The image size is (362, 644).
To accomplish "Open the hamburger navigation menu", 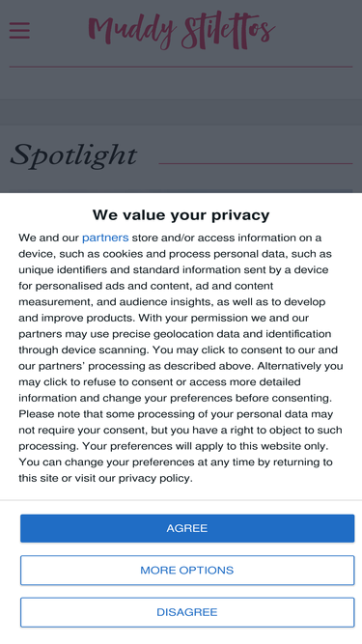I will coord(19,30).
